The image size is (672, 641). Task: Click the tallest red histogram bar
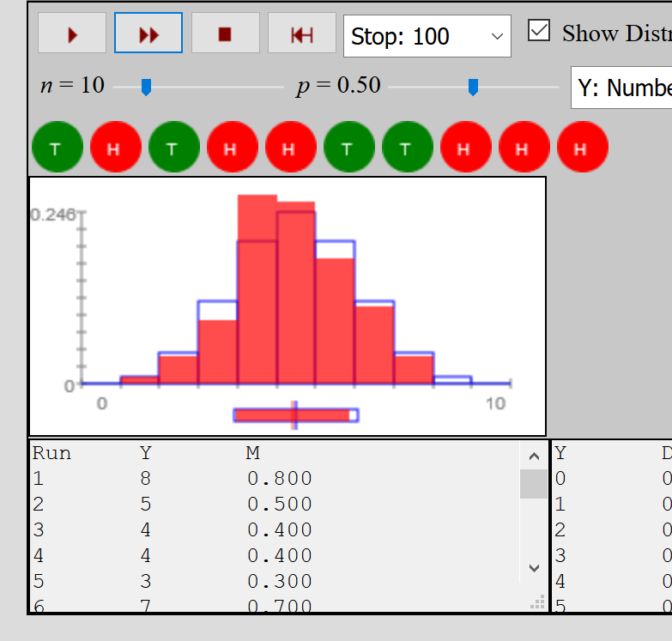[257, 289]
